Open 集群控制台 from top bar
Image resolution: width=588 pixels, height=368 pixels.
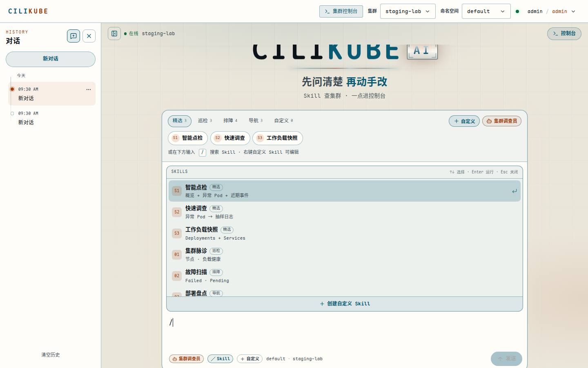(x=341, y=11)
